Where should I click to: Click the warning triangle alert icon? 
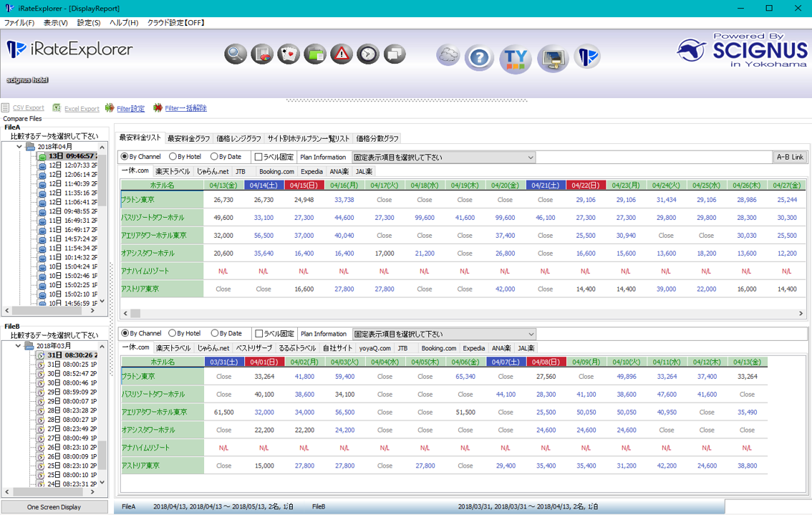pos(342,54)
